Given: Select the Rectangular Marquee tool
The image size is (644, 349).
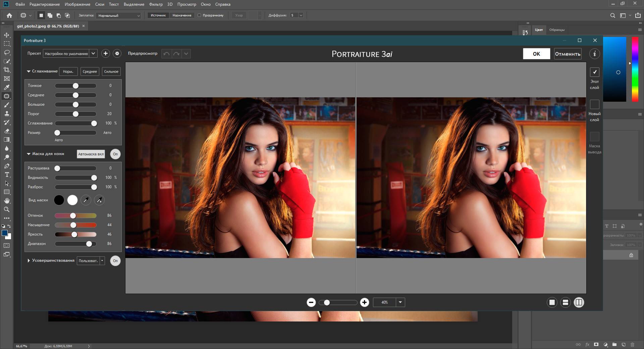Looking at the screenshot, I should coord(7,44).
